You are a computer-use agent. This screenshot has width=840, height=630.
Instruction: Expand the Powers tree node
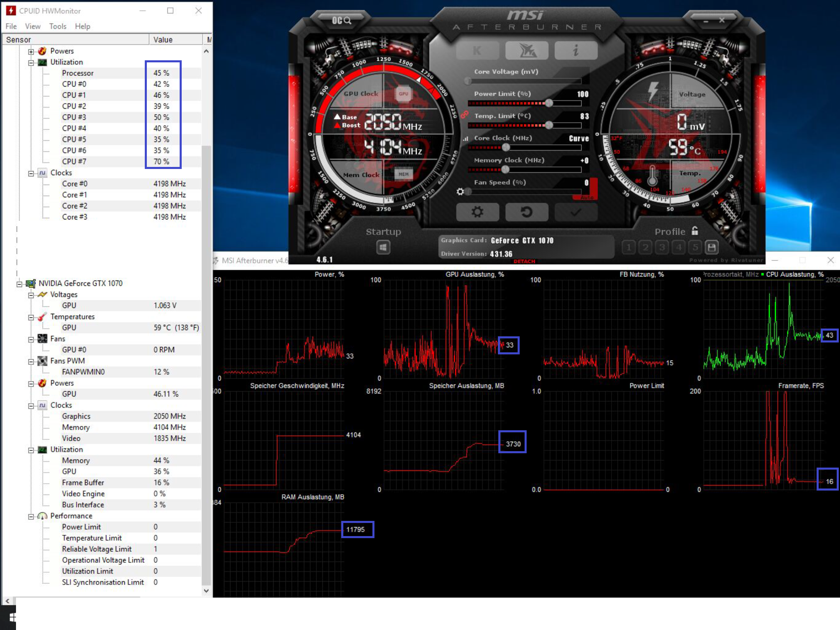[31, 51]
